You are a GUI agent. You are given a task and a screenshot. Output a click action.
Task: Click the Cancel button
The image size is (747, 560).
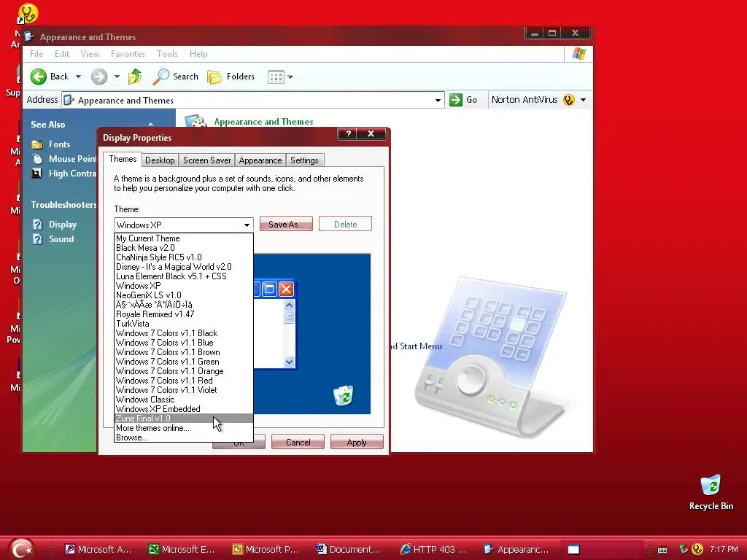tap(298, 443)
